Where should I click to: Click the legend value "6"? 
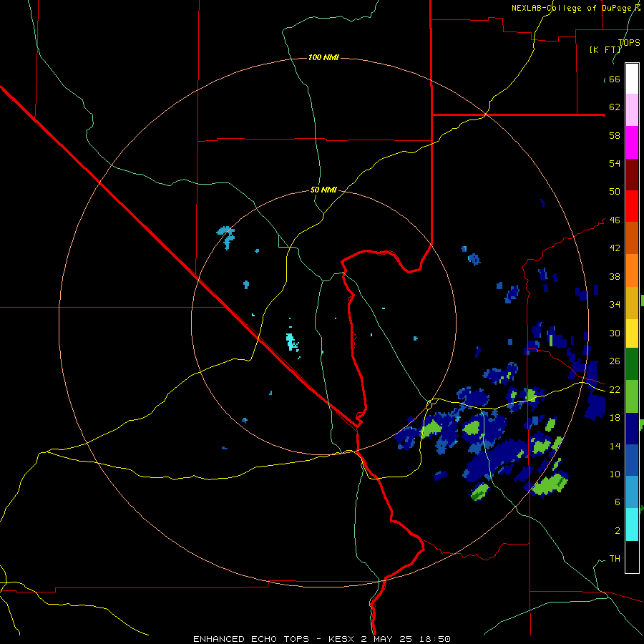(617, 502)
